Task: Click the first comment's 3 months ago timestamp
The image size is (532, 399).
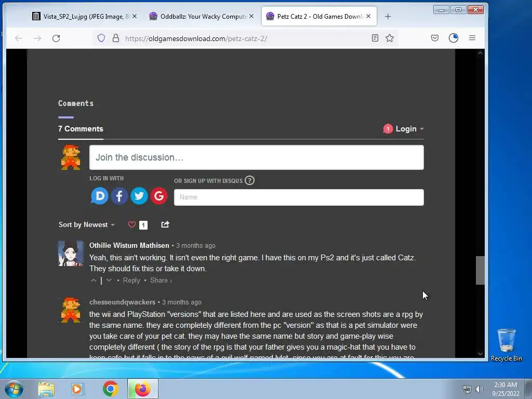Action: coord(196,246)
